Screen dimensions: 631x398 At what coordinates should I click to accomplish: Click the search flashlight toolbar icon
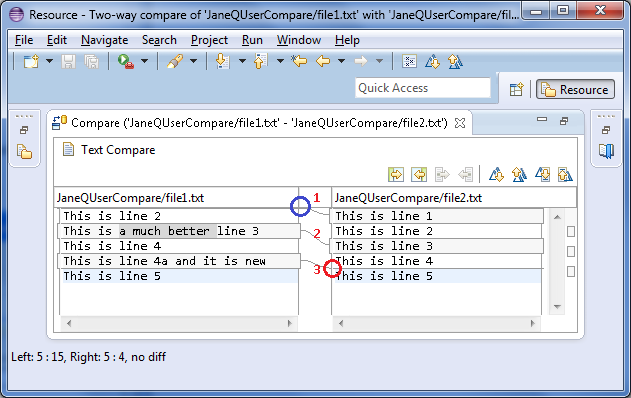pyautogui.click(x=175, y=62)
